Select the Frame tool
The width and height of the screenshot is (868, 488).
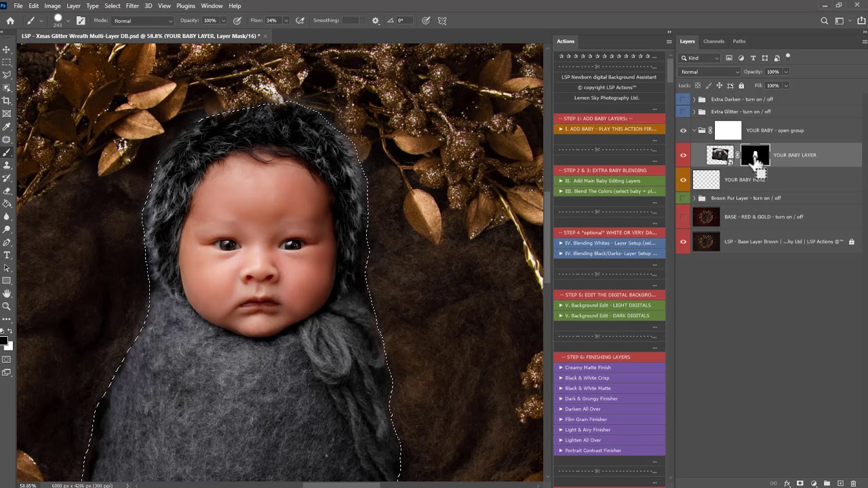[x=7, y=114]
